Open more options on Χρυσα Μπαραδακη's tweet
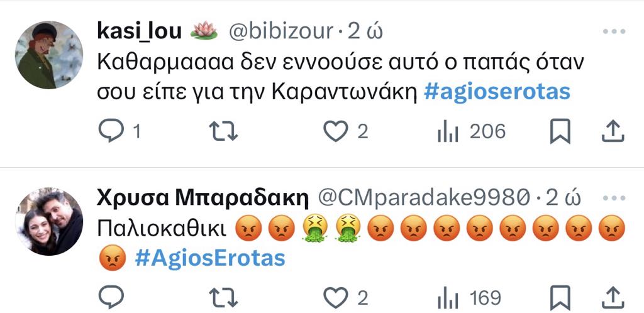Viewport: 644px width, 313px height. pos(614,198)
